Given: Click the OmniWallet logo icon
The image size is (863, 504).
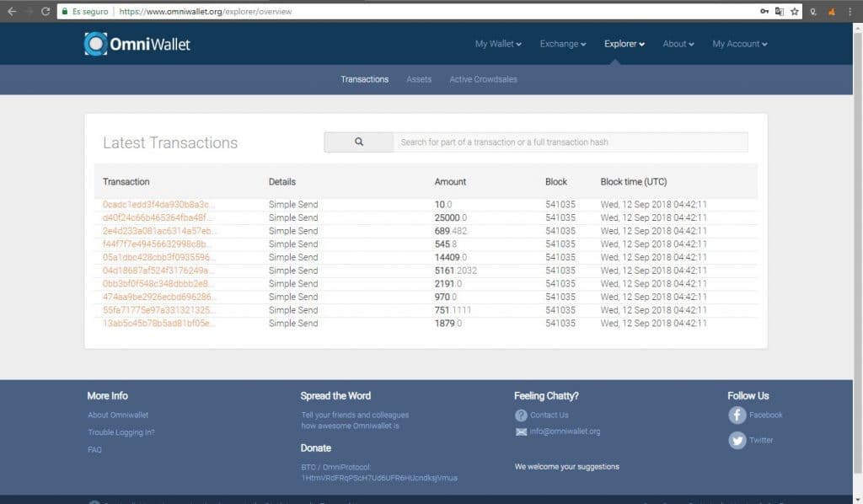Looking at the screenshot, I should click(x=96, y=44).
